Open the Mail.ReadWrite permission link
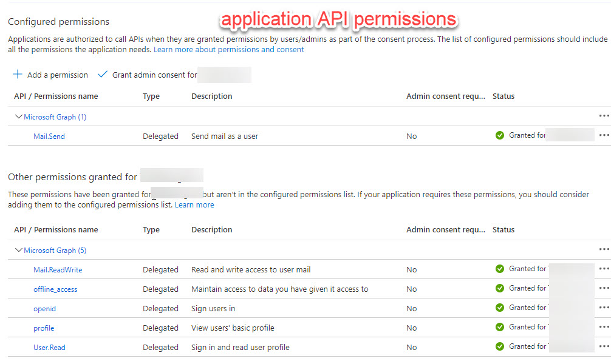Image resolution: width=611 pixels, height=364 pixels. [x=58, y=269]
